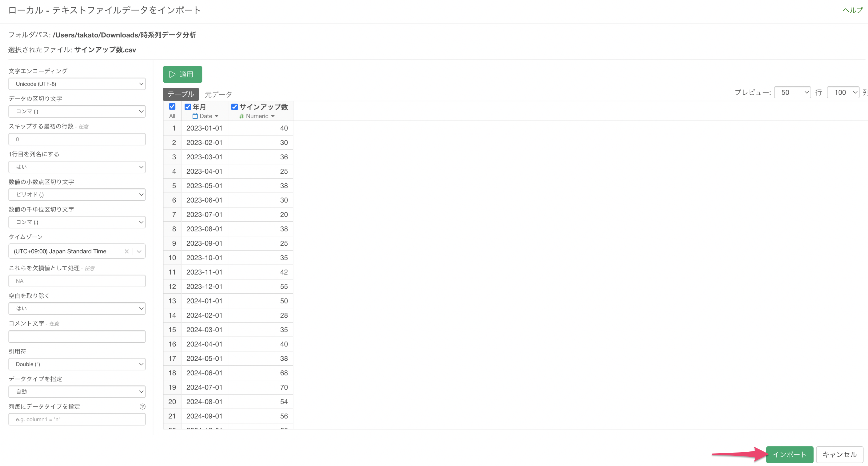Expand the timezone chevron arrow
Screen dimensions: 868x466
(x=139, y=251)
